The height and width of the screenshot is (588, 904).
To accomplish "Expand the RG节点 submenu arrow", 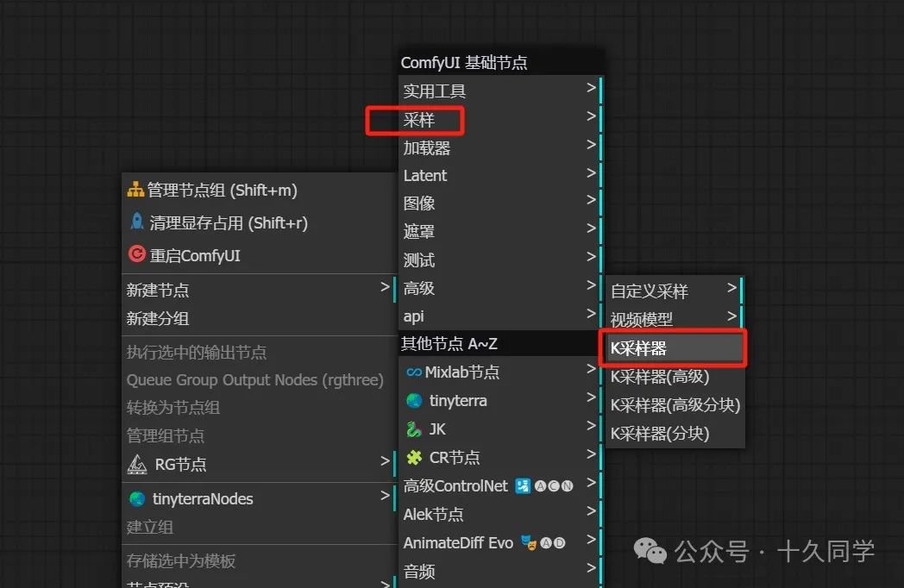I will (x=385, y=460).
